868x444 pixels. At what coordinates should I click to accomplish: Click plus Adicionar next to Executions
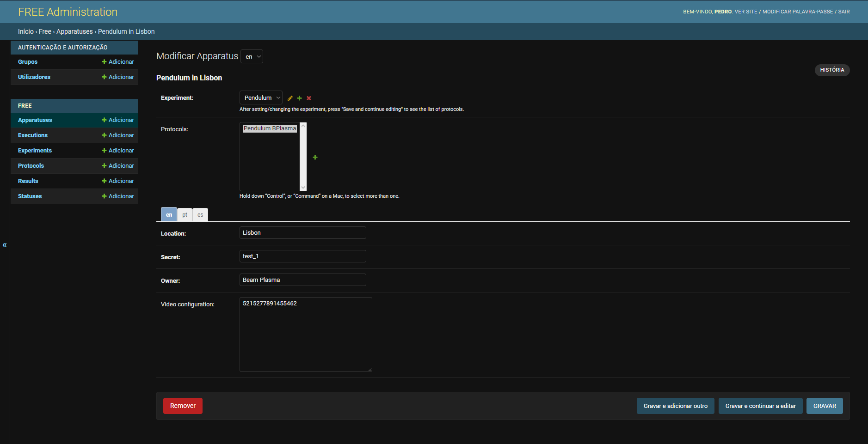pyautogui.click(x=118, y=135)
